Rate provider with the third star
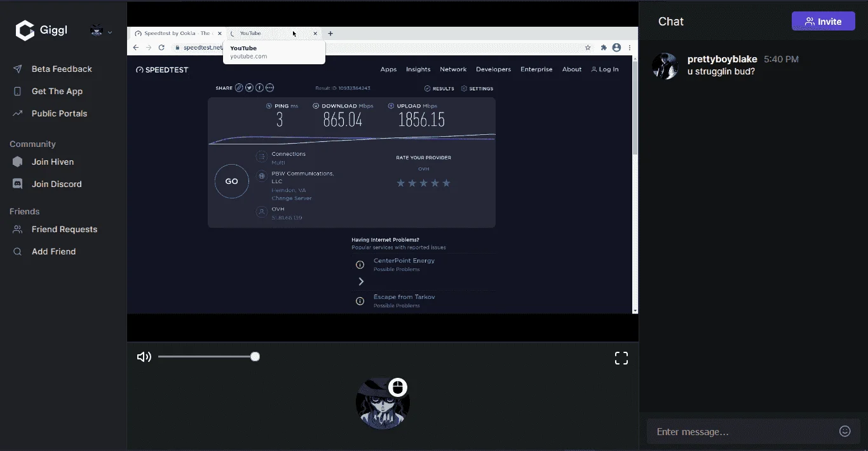 [424, 183]
